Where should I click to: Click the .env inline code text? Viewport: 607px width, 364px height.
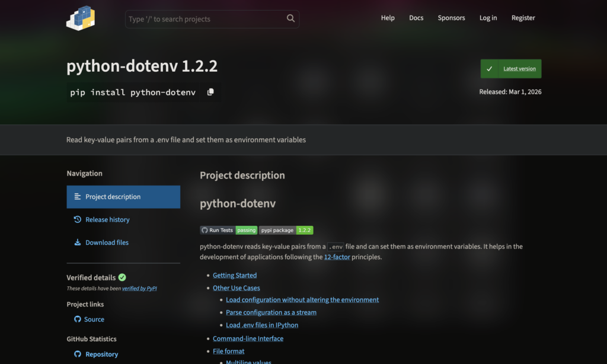point(336,247)
